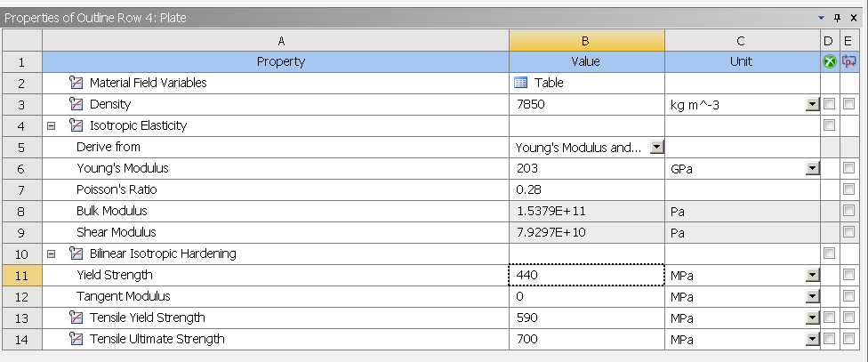Open the Derive from dropdown arrow
The height and width of the screenshot is (362, 868).
pyautogui.click(x=656, y=147)
